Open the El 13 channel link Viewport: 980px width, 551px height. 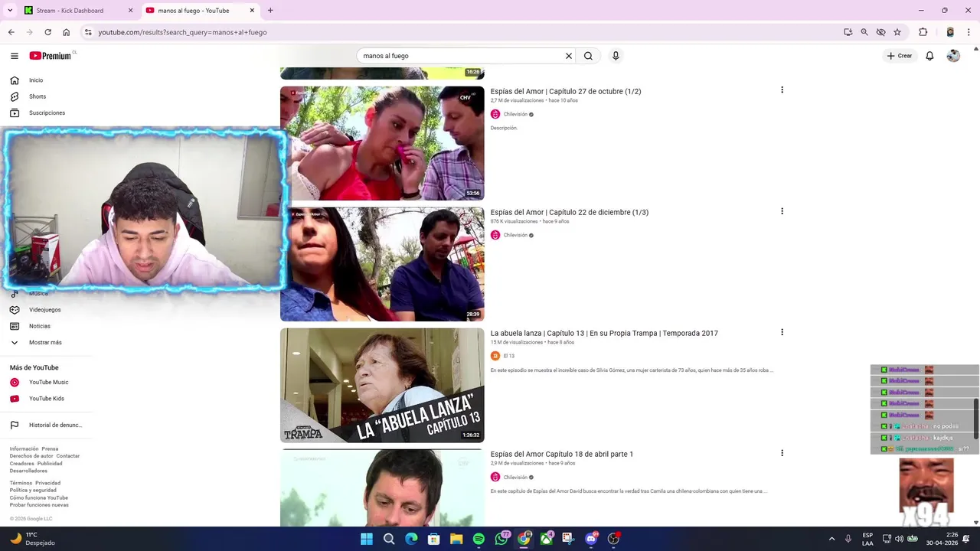(509, 356)
